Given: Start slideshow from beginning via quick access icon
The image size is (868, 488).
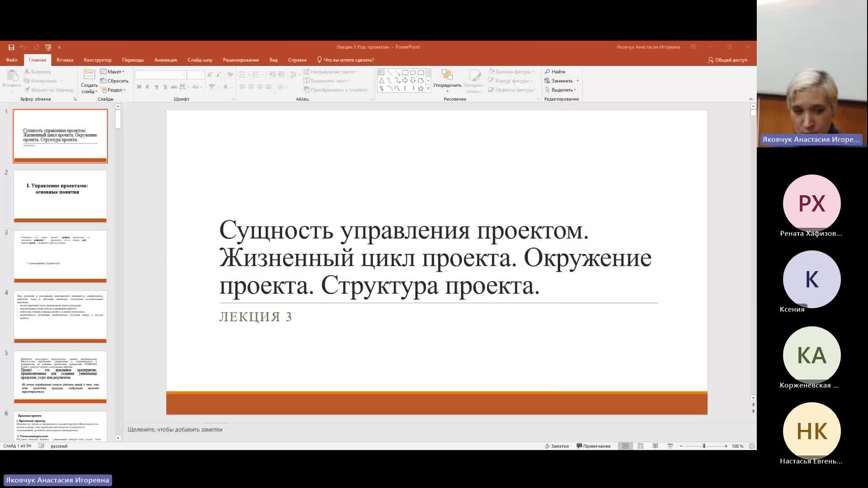Looking at the screenshot, I should point(48,47).
